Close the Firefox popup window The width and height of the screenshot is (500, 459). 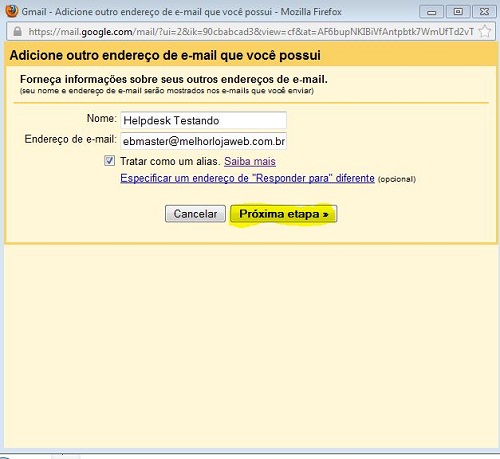coord(484,12)
